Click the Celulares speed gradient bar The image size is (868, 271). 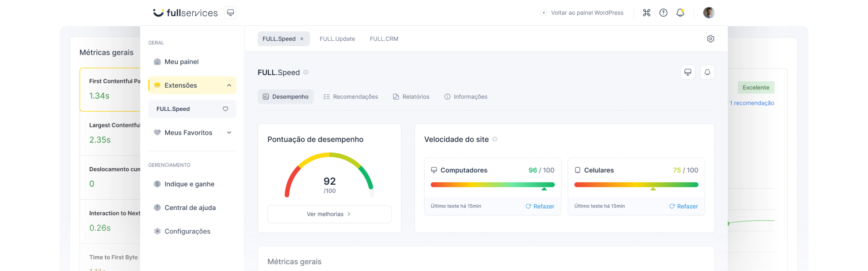[636, 185]
